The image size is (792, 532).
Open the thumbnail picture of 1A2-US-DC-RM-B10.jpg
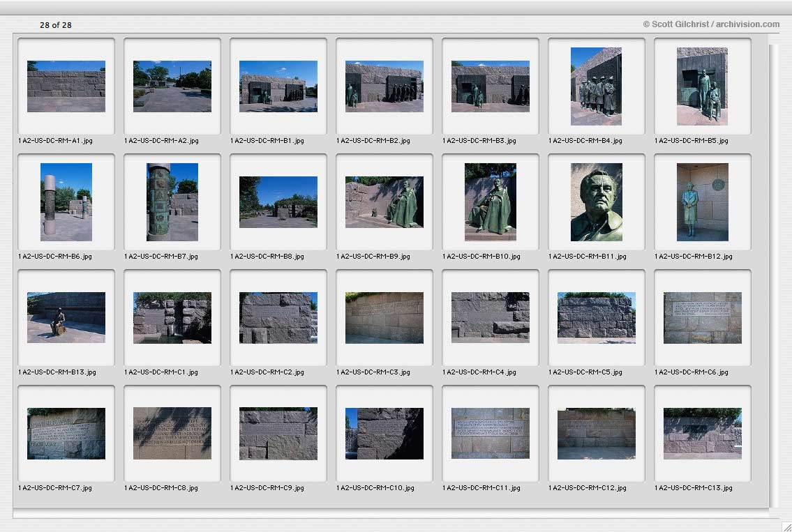[491, 202]
